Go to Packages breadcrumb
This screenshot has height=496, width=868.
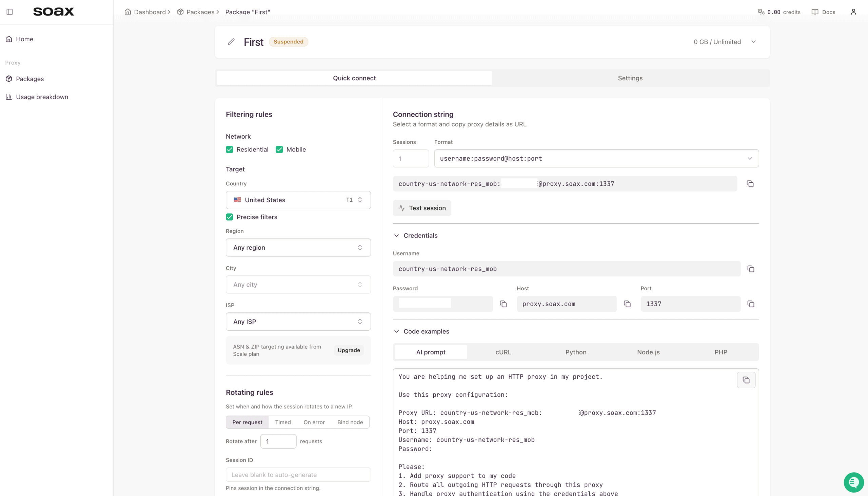(200, 12)
